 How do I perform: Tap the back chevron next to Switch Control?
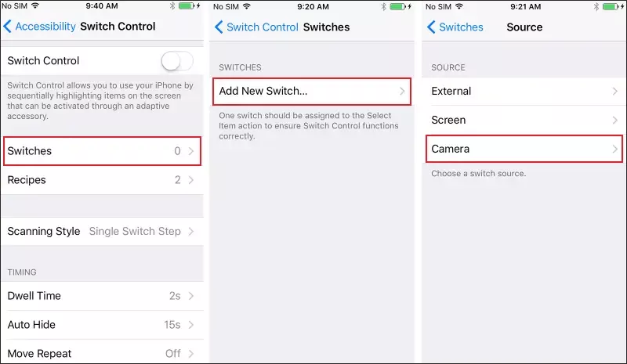[x=219, y=27]
